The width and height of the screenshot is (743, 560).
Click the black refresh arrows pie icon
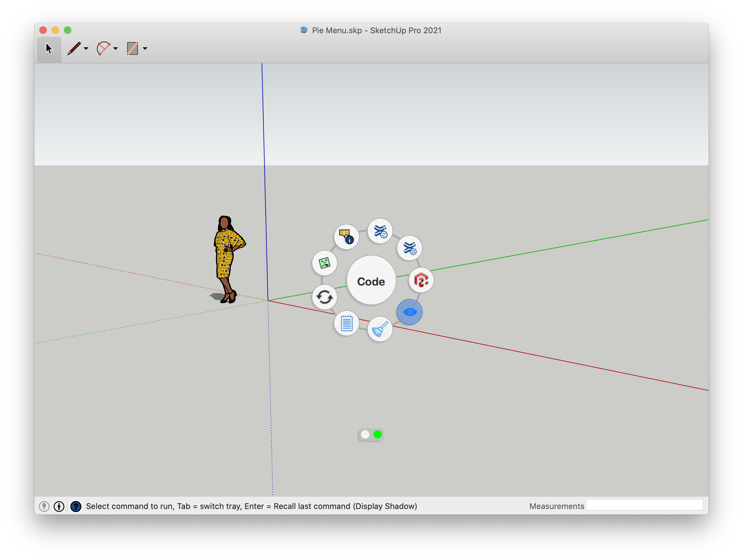click(324, 297)
